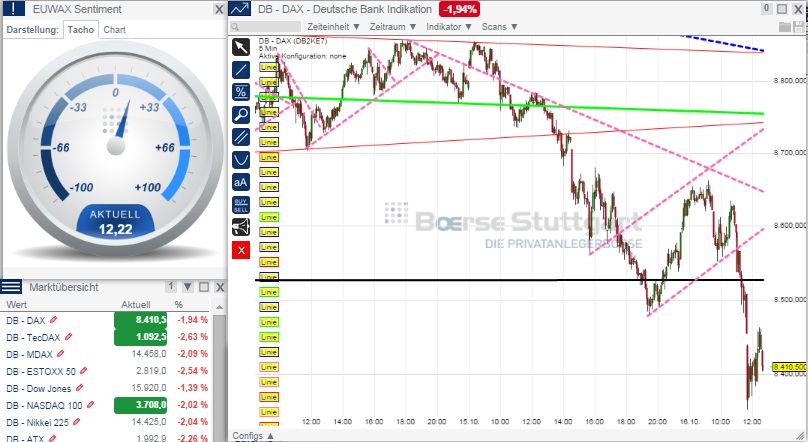Click the pencil icon next to DB - Dow Jones
This screenshot has height=442, width=808.
pos(79,388)
